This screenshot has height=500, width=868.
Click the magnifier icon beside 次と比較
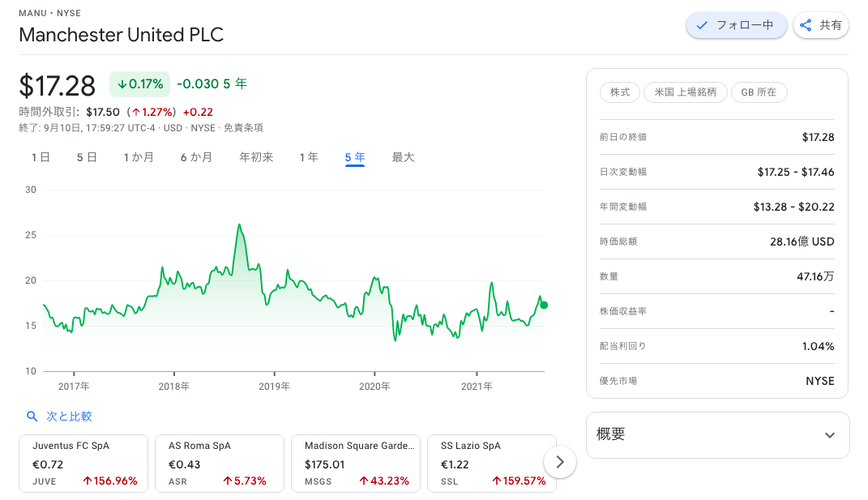pyautogui.click(x=32, y=417)
